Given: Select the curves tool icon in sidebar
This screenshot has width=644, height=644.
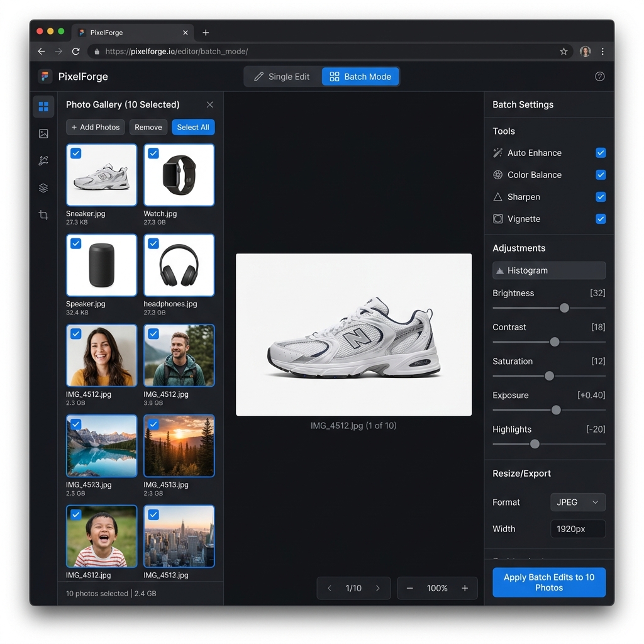Looking at the screenshot, I should pos(43,160).
